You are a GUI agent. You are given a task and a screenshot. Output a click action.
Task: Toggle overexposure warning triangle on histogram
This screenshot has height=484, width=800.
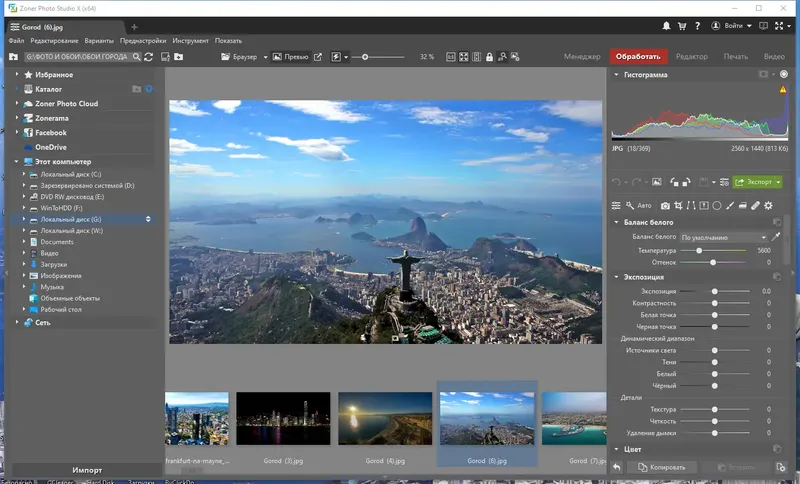783,90
